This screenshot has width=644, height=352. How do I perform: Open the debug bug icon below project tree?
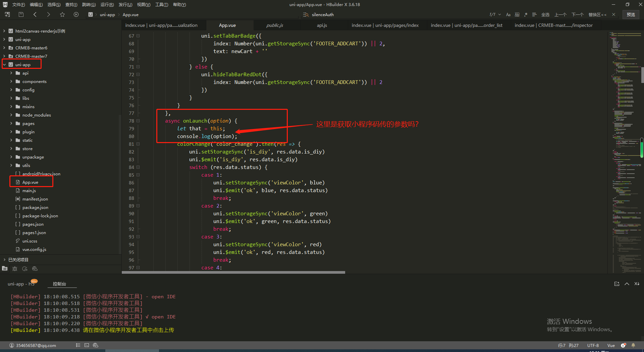(x=15, y=269)
